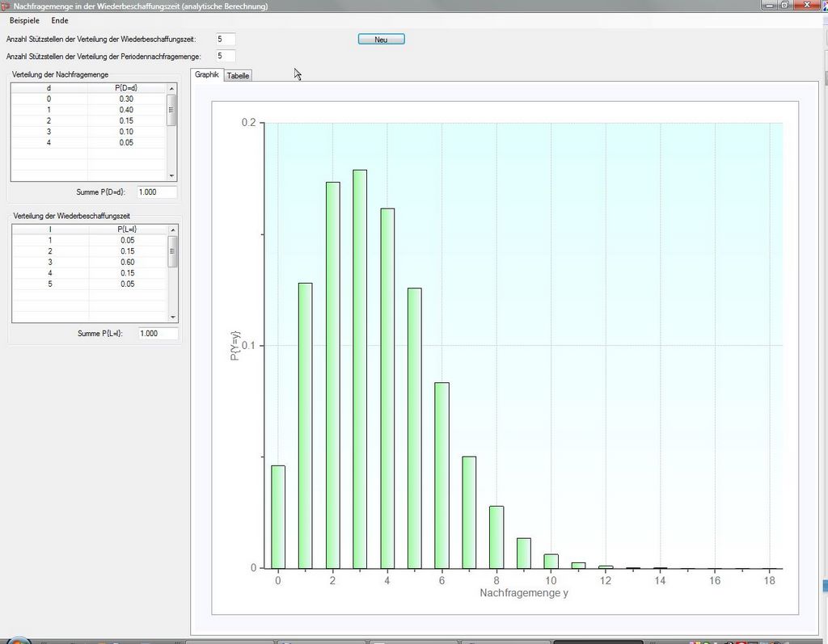Select the 0.40 probability cell for d=1
Screen dimensions: 828x644
tap(126, 110)
